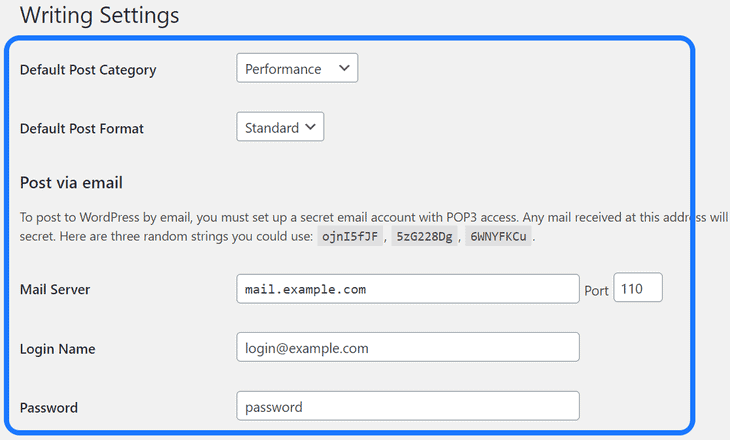The width and height of the screenshot is (730, 440).
Task: Click the Post via email heading
Action: tap(71, 182)
